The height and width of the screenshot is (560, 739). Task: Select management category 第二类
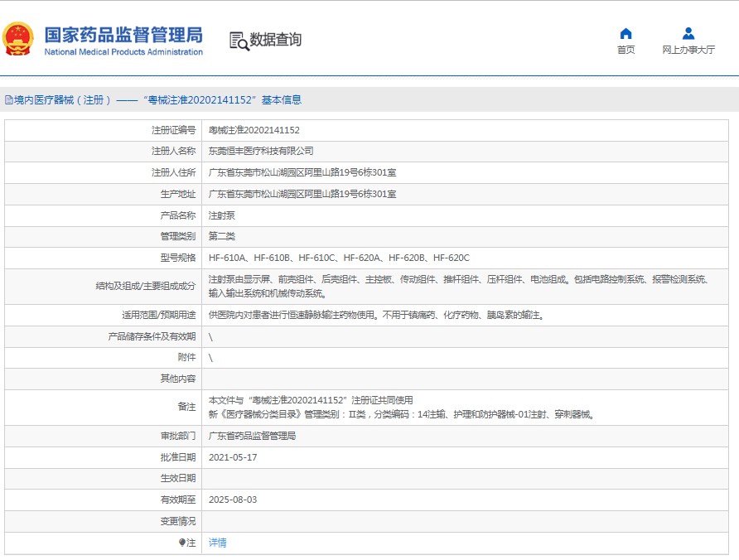221,236
